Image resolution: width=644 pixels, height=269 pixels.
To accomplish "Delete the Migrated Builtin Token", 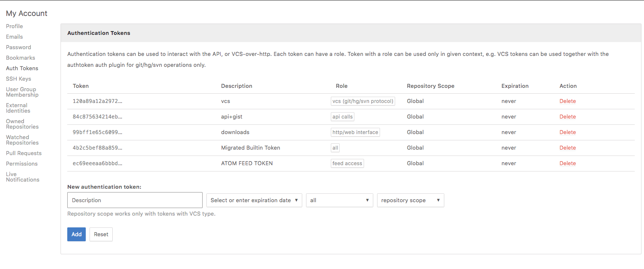I will pos(567,148).
